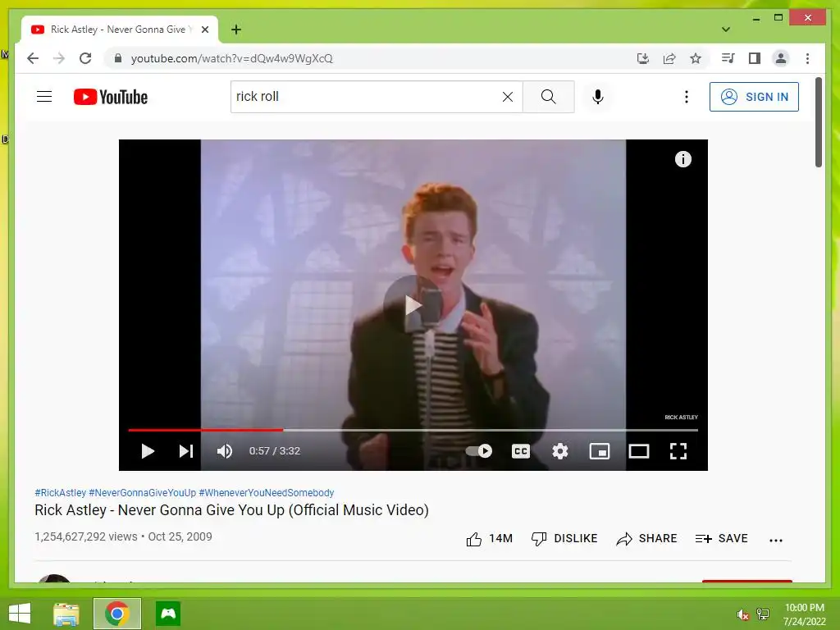The height and width of the screenshot is (630, 840).
Task: Click the page vertical scrollbar
Action: tap(819, 122)
